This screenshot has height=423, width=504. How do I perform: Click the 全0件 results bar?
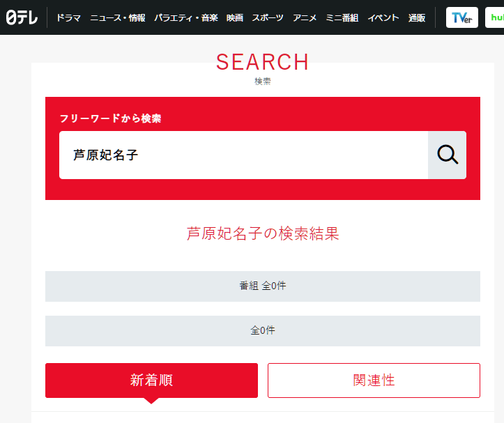tap(262, 331)
